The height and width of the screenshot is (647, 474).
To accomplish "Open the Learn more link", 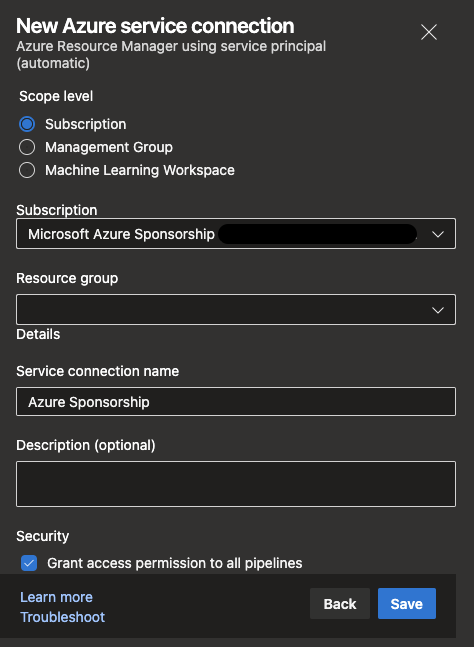I will (57, 597).
